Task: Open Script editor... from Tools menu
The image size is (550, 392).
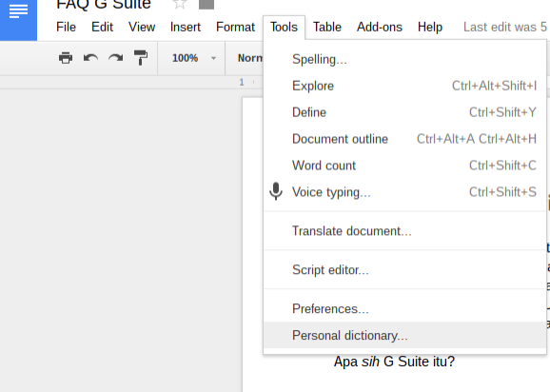Action: click(404, 270)
